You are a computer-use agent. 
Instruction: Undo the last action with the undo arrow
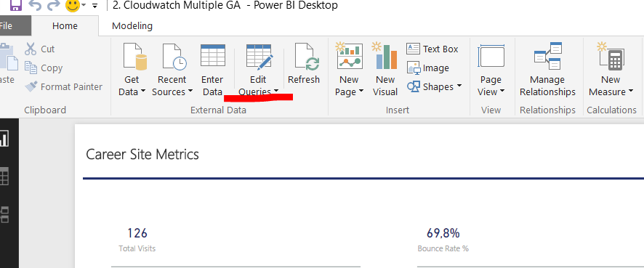click(36, 5)
